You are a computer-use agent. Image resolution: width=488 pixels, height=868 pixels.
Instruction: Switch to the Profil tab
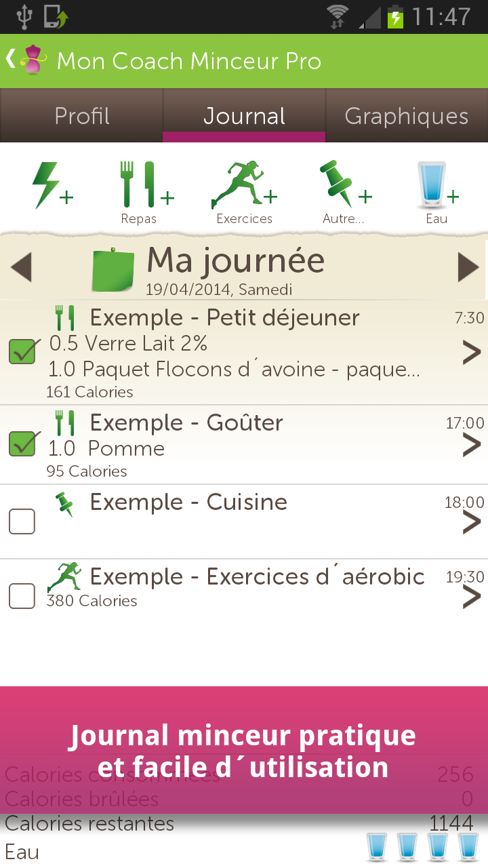[x=81, y=115]
